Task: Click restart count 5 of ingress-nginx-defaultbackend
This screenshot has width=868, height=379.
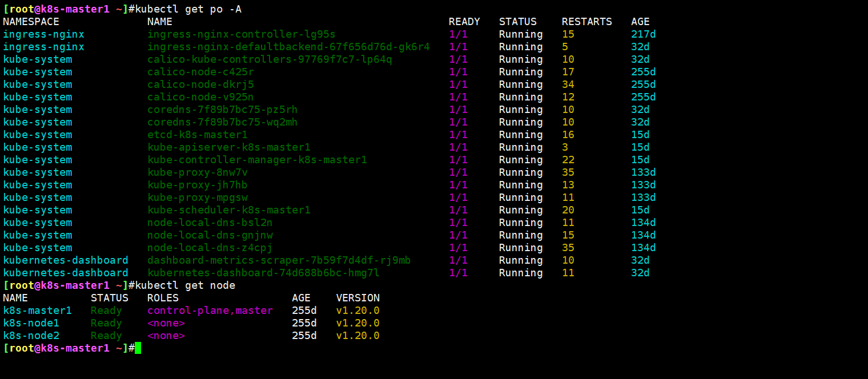Action: tap(565, 47)
